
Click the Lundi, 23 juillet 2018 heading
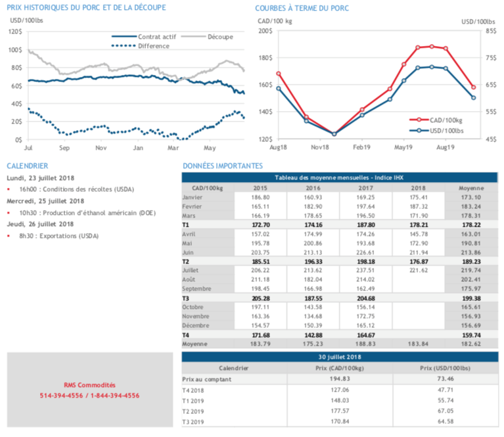click(40, 177)
